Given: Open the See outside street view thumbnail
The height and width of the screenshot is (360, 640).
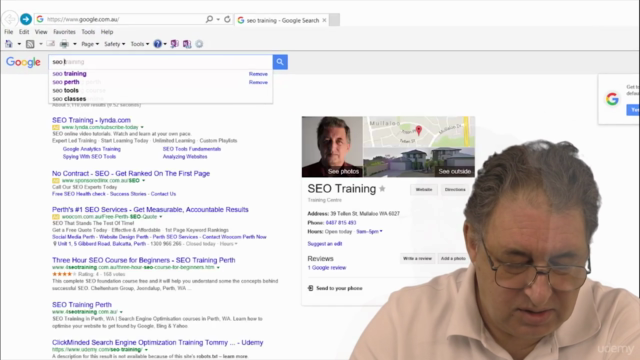Looking at the screenshot, I should tap(419, 162).
